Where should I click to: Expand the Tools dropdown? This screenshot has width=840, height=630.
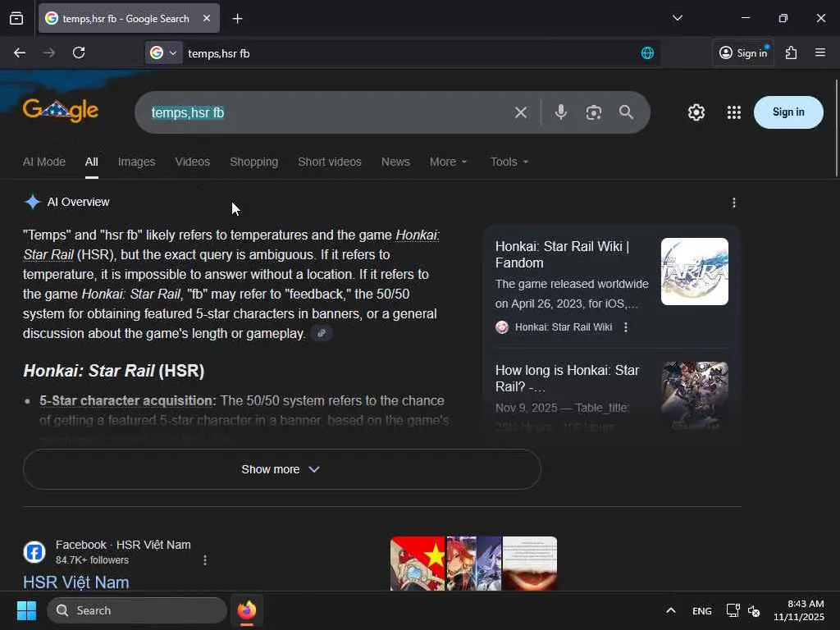[x=509, y=162]
